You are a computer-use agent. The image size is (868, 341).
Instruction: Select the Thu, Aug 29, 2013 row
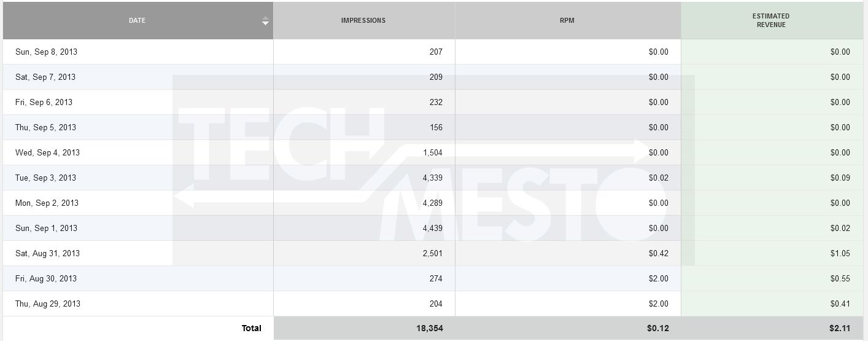coord(433,304)
